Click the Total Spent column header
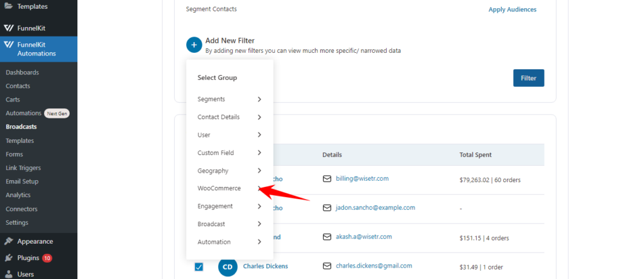This screenshot has width=644, height=279. click(x=475, y=155)
